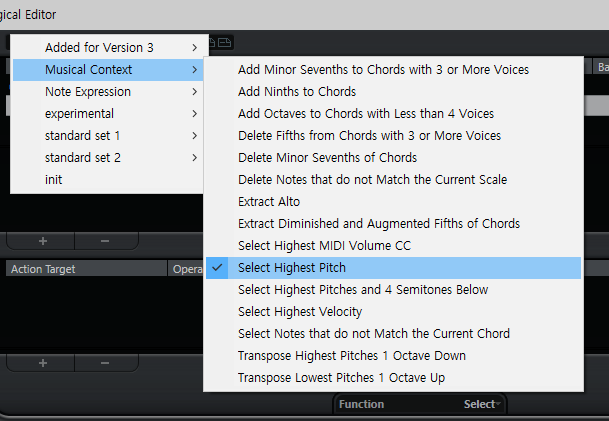Expand the standard set 2 submenu arrow

point(195,158)
